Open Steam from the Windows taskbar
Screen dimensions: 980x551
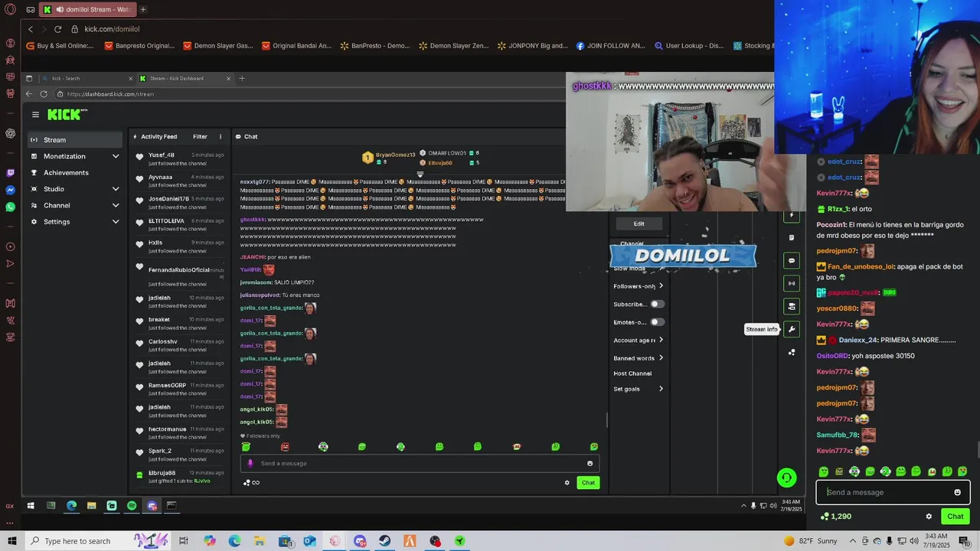(x=385, y=541)
